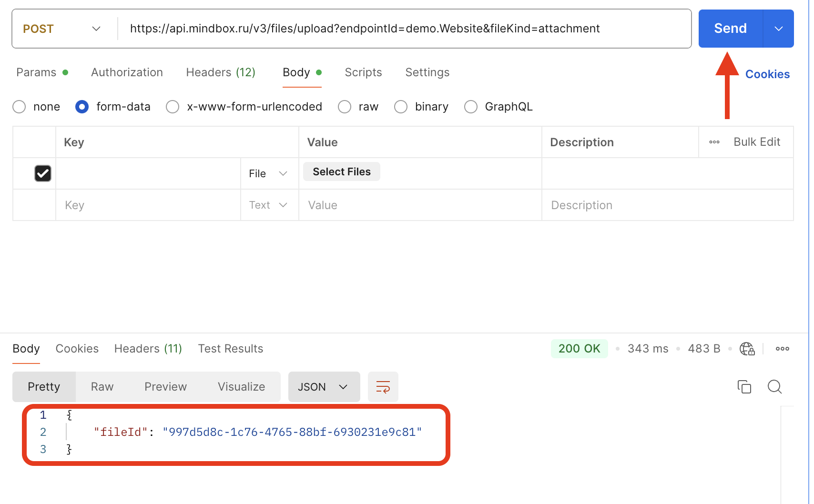Open the Settings tab
814x504 pixels.
point(427,72)
